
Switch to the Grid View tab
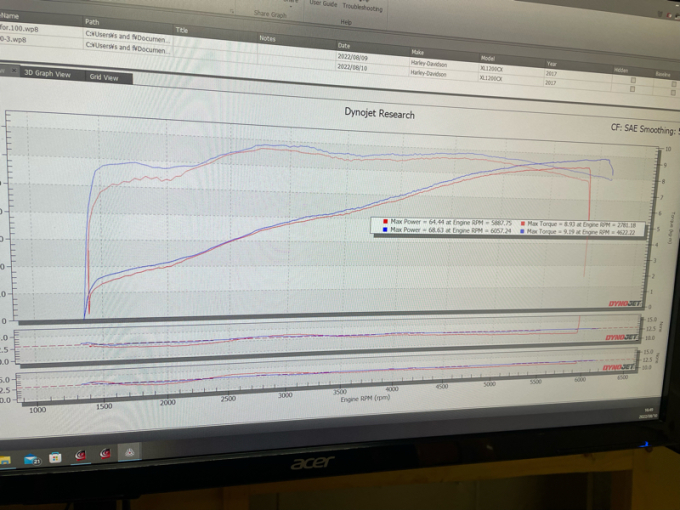coord(104,77)
